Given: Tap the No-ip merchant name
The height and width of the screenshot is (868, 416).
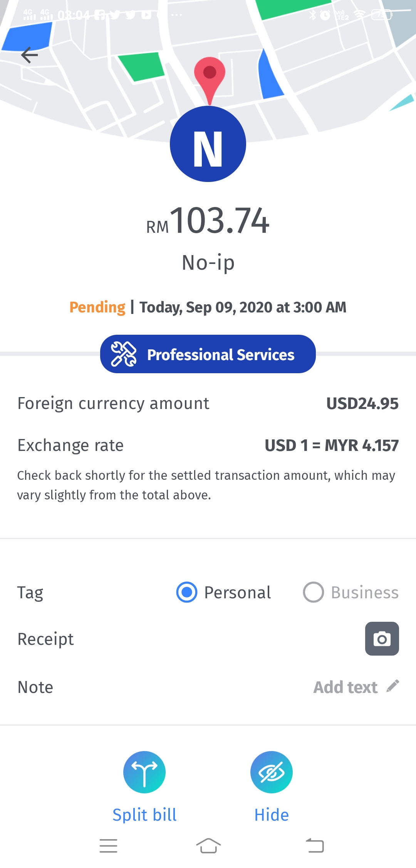Looking at the screenshot, I should coord(208,263).
